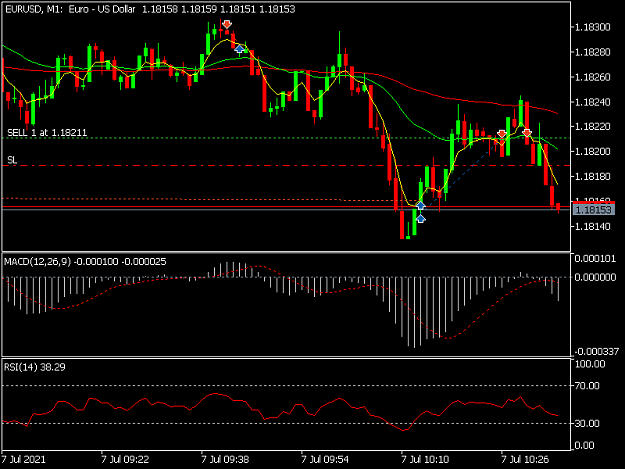Click the 1.18140 price scale value
This screenshot has height=469, width=625.
click(x=592, y=226)
